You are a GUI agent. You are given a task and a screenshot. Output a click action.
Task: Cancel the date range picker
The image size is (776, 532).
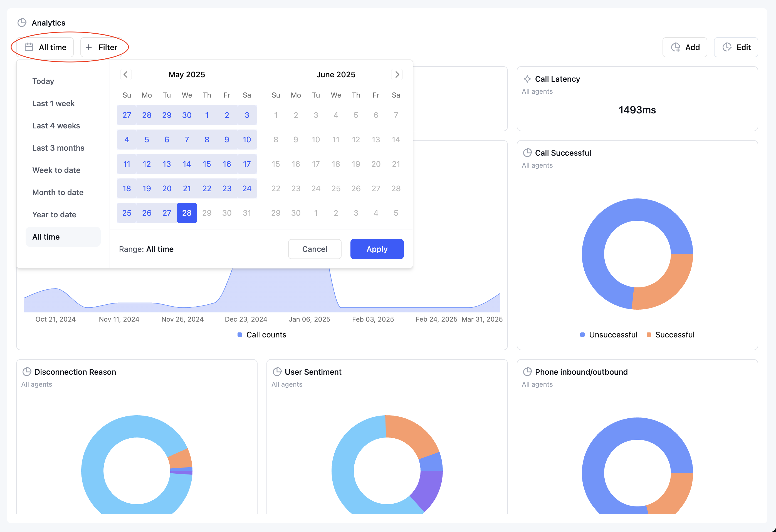314,249
